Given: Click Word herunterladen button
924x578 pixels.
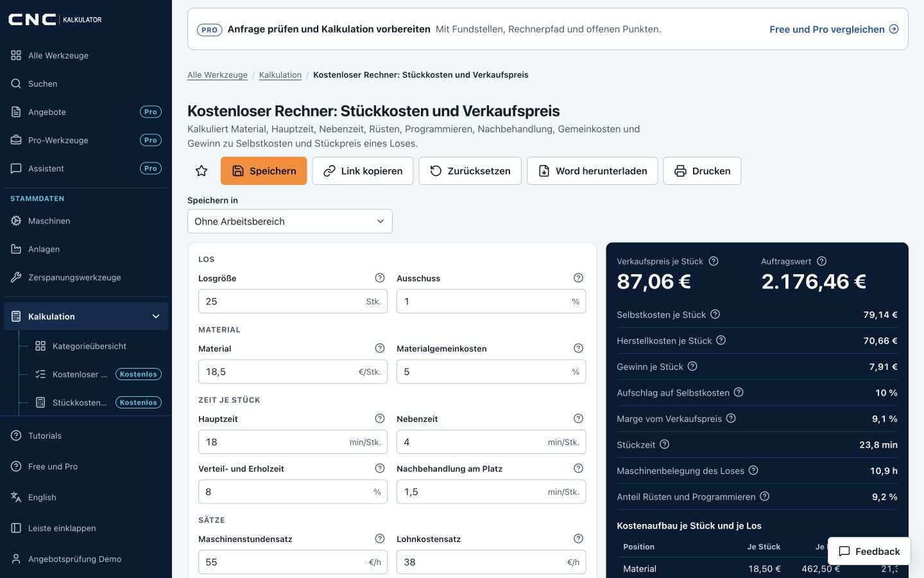Looking at the screenshot, I should click(592, 171).
